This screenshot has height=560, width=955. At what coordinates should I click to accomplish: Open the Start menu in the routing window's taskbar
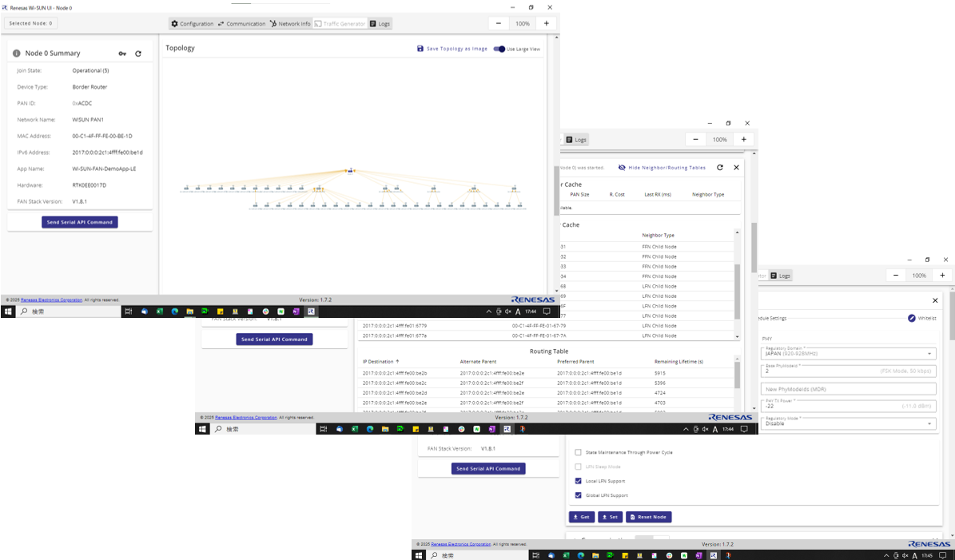tap(203, 429)
